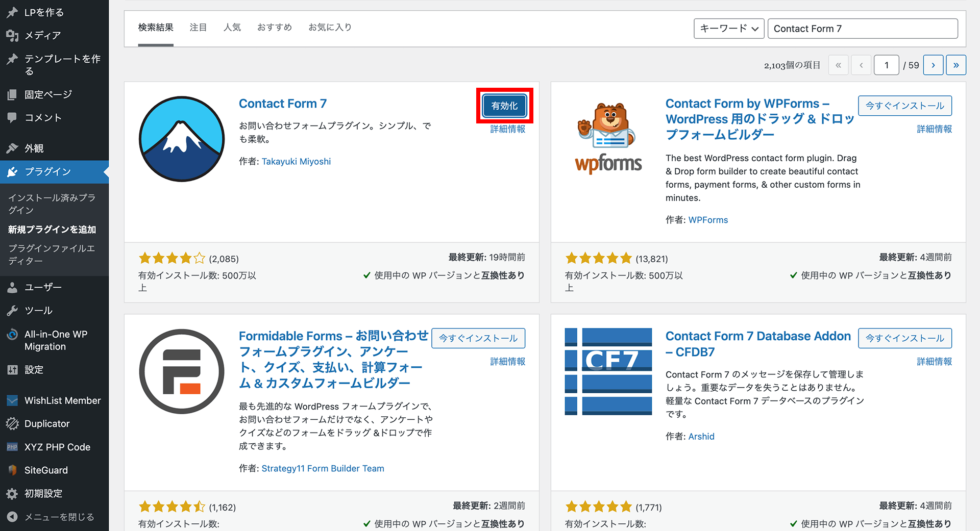Open author link Takayuki Miyoshi
The width and height of the screenshot is (980, 531).
[296, 161]
